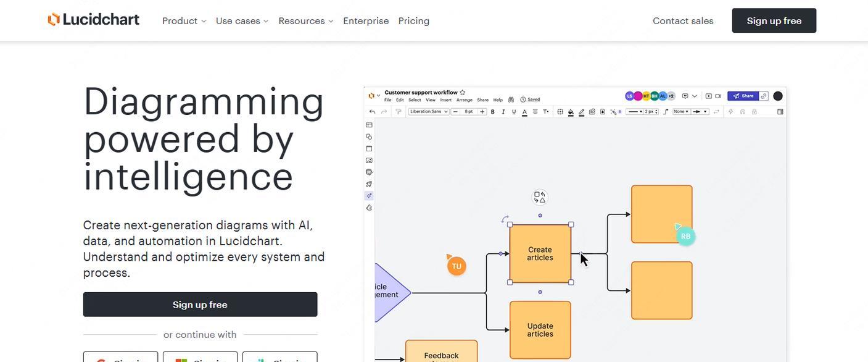868x362 pixels.
Task: Click the shape-swap icon above Create articles
Action: [x=540, y=197]
